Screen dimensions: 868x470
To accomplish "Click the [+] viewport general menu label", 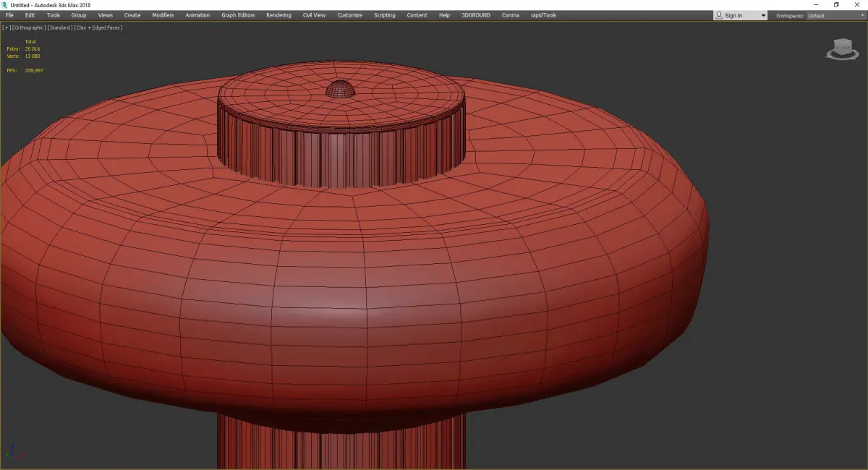I will click(7, 27).
